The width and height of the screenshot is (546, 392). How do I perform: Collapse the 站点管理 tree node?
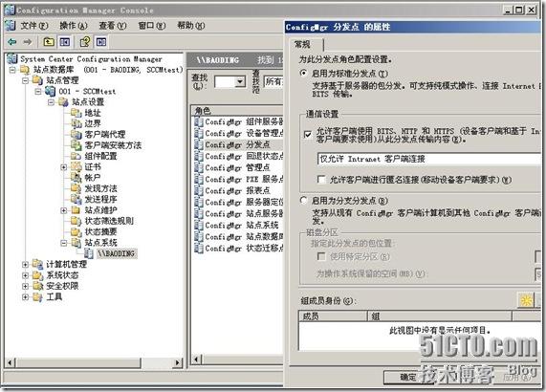(26, 80)
